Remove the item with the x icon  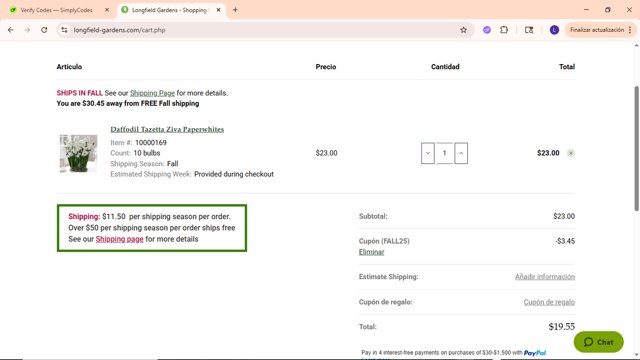[x=571, y=153]
